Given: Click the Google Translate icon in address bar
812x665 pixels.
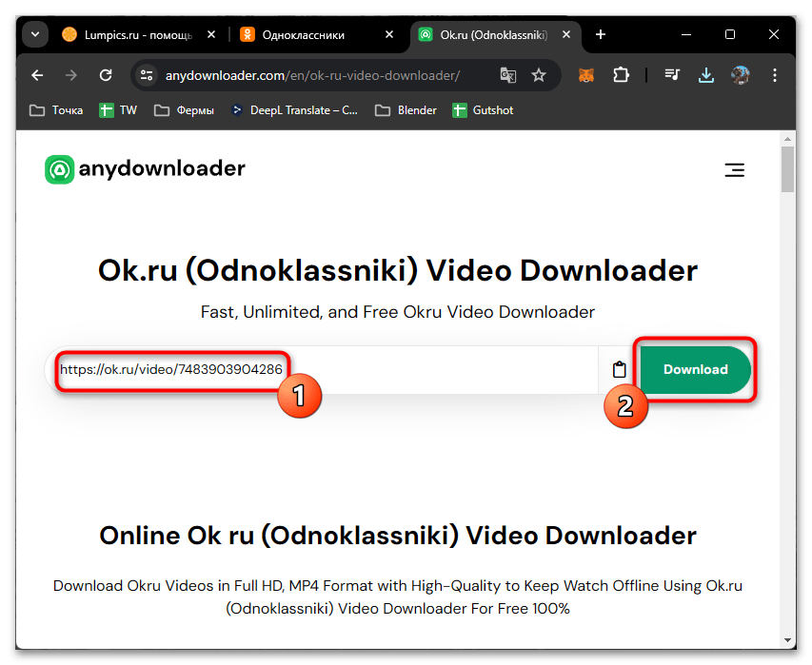Looking at the screenshot, I should tap(507, 74).
